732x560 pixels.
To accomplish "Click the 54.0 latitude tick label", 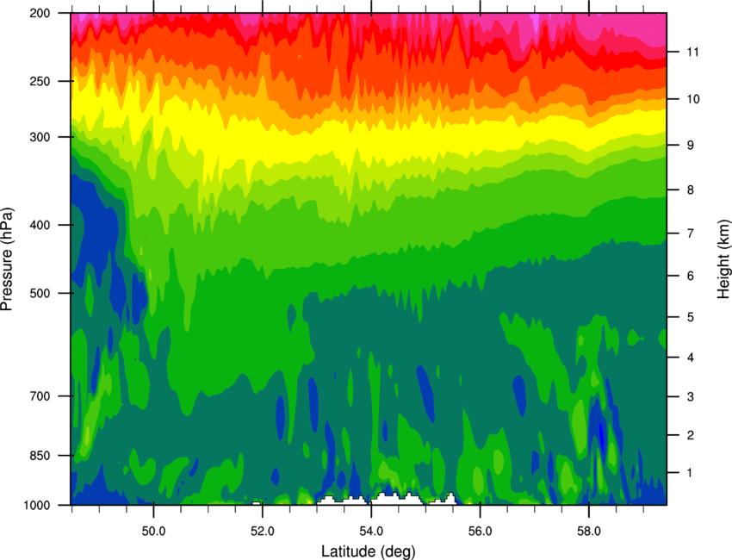I will coord(371,531).
